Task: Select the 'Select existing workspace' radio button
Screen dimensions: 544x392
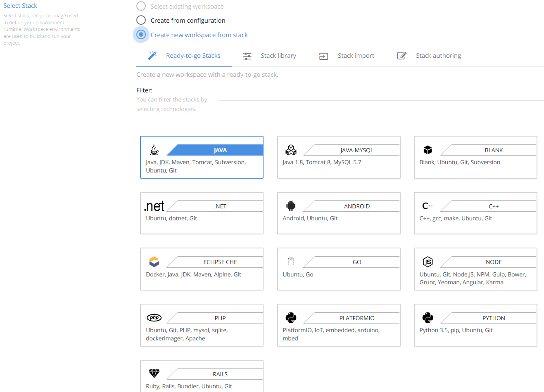Action: (141, 6)
